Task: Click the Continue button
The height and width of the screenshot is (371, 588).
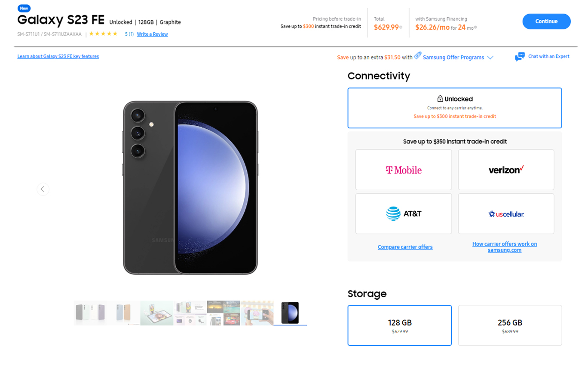Action: point(546,21)
